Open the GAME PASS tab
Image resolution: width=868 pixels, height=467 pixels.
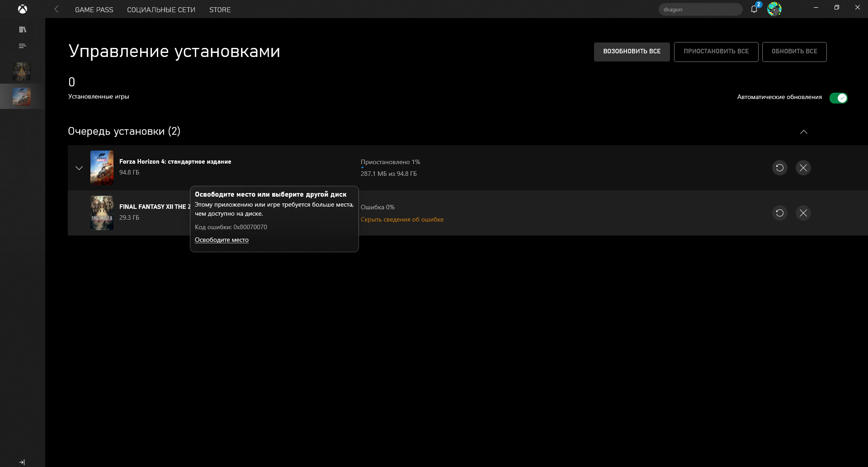pos(94,9)
